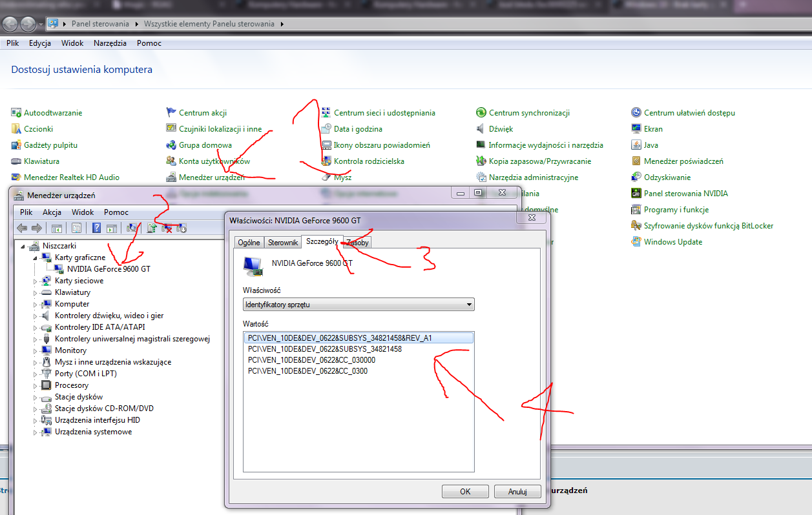812x515 pixels.
Task: Expand the Monitory node arrow
Action: click(x=36, y=350)
